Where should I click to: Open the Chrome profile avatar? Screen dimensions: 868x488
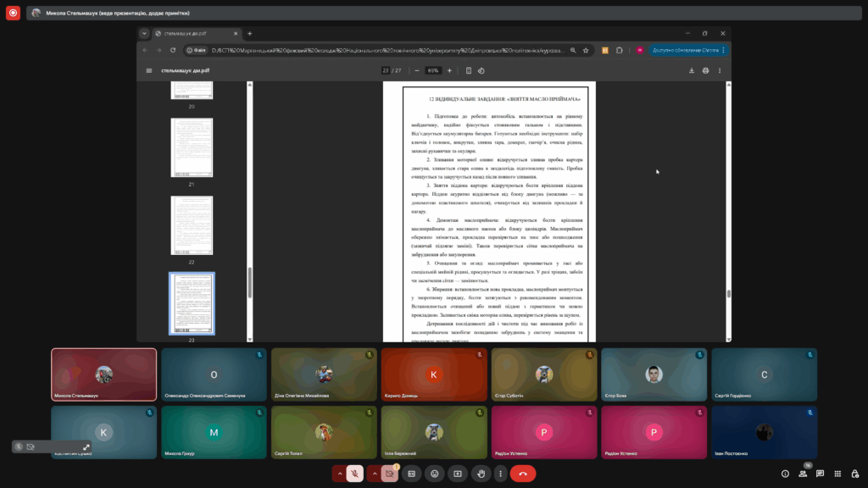(x=639, y=50)
